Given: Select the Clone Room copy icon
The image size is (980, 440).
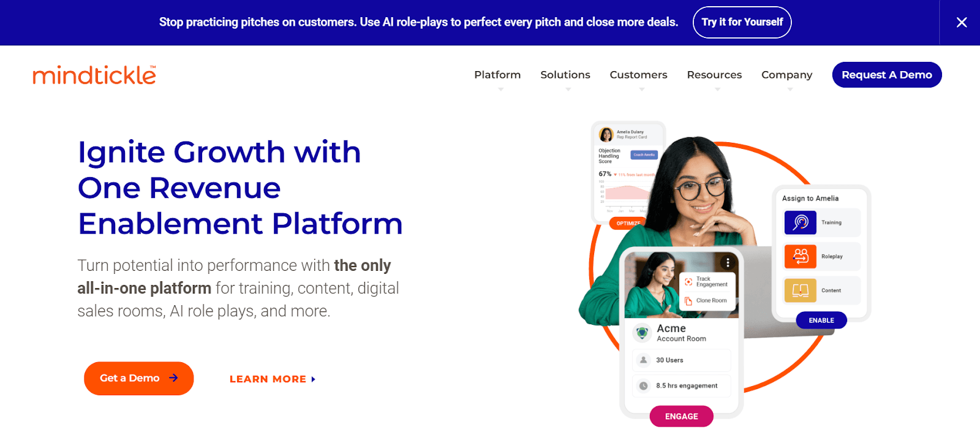Looking at the screenshot, I should [689, 300].
